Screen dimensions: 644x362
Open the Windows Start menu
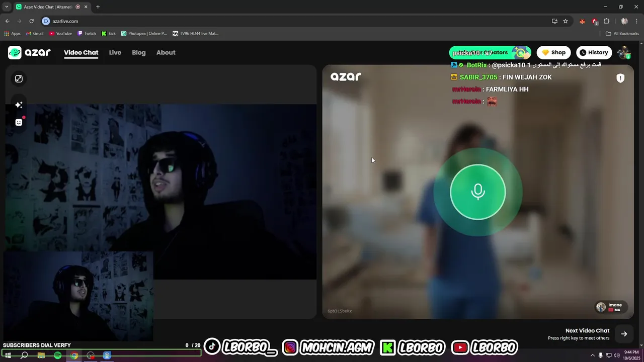click(8, 355)
